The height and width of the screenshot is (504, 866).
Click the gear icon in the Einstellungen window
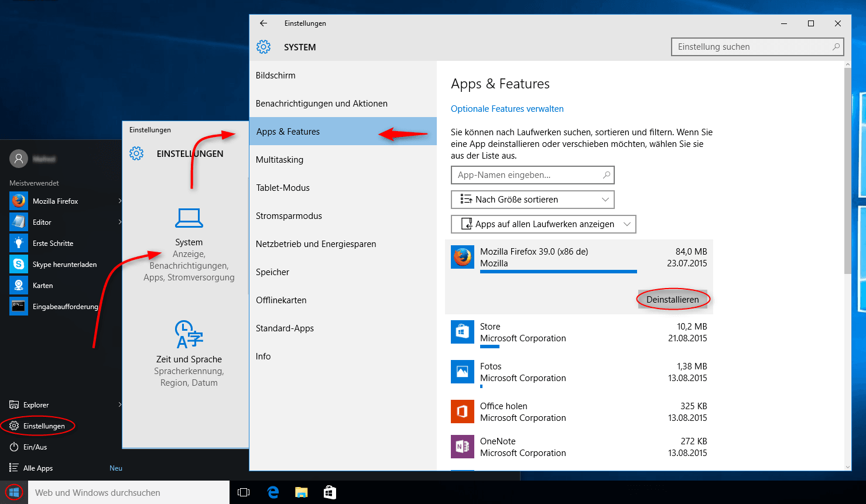coord(136,153)
